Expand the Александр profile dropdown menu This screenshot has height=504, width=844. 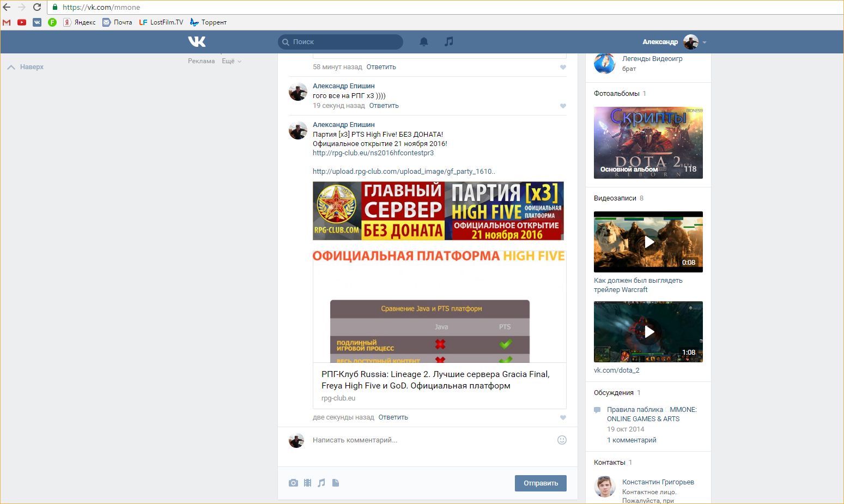pos(705,42)
